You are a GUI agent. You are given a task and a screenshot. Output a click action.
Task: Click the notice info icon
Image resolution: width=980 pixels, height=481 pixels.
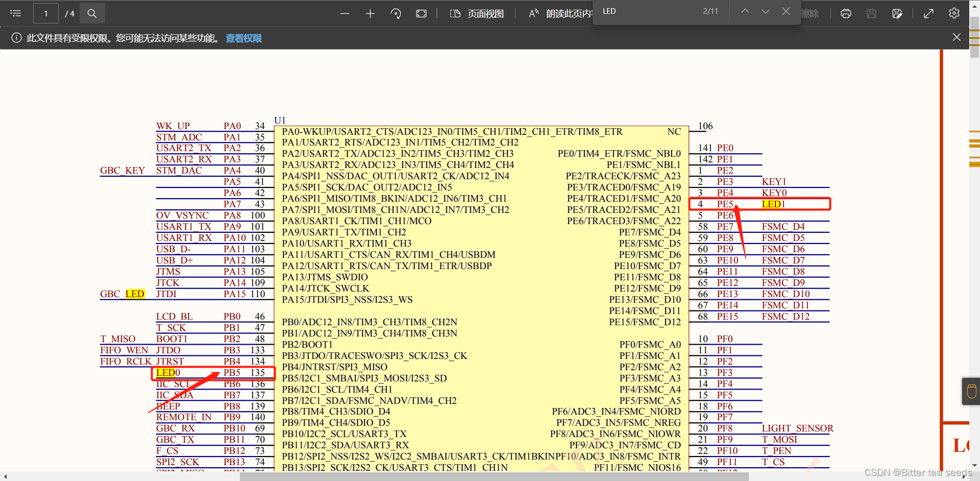16,38
